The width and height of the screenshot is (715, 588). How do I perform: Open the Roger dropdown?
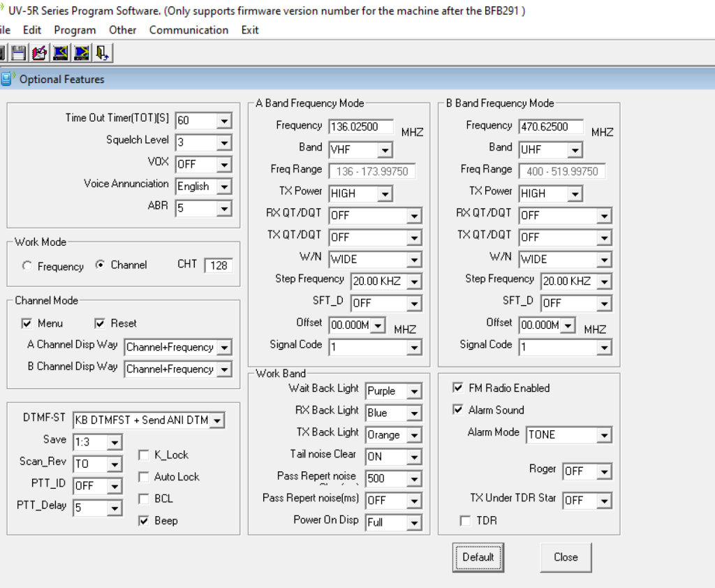tap(604, 471)
